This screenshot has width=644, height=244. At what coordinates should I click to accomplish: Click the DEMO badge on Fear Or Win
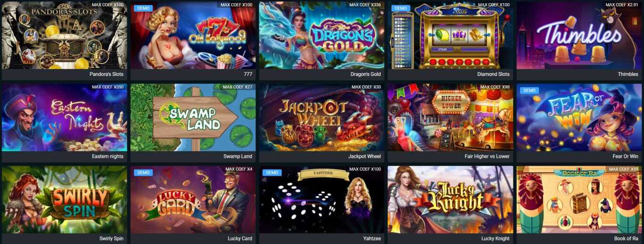point(529,90)
